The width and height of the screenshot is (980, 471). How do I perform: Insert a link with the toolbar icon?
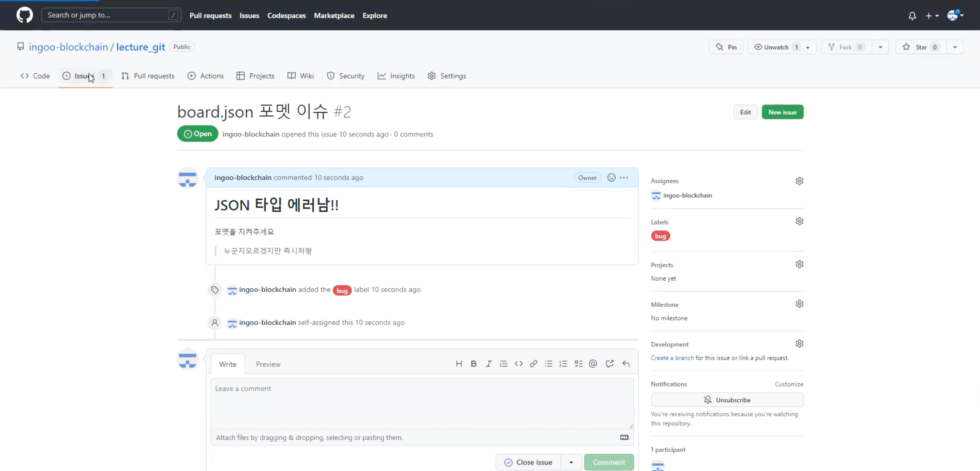(x=534, y=364)
